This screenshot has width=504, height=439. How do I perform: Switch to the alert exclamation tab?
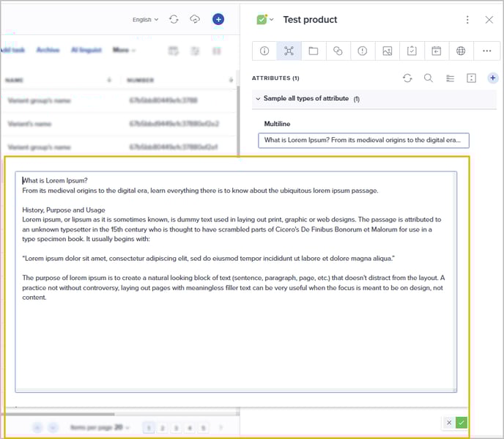tap(362, 51)
